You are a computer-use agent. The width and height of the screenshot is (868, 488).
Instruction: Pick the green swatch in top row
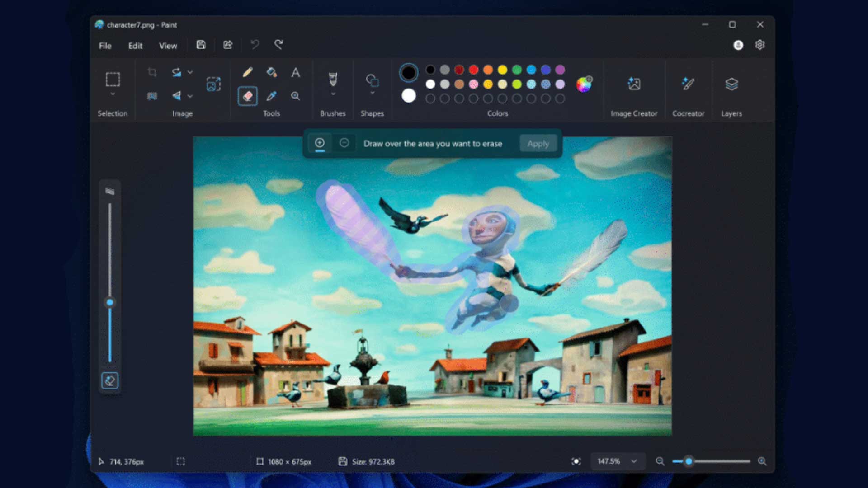[x=517, y=70]
